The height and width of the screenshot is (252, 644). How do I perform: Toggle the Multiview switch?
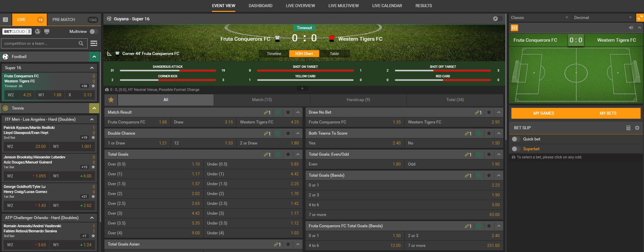click(x=94, y=32)
